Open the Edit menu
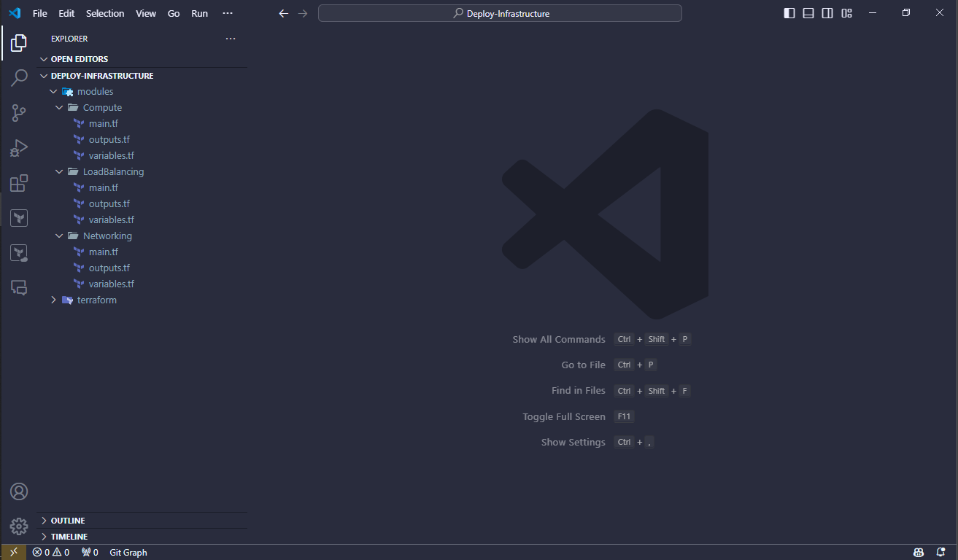The width and height of the screenshot is (958, 560). (66, 13)
